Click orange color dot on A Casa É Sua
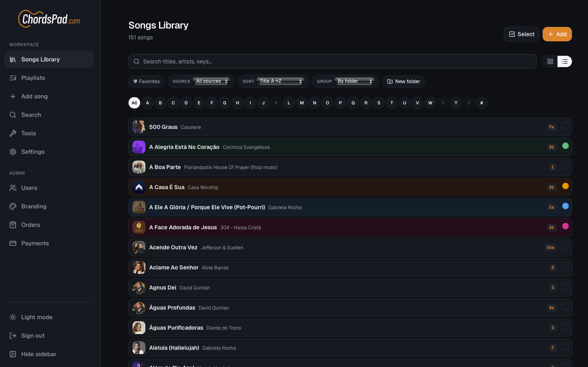The height and width of the screenshot is (367, 588). [x=566, y=186]
